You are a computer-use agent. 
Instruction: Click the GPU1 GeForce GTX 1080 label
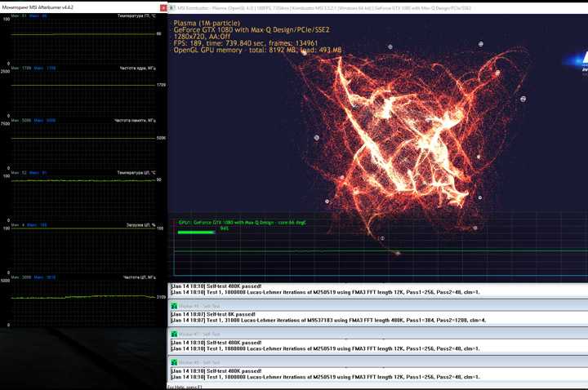[x=243, y=223]
